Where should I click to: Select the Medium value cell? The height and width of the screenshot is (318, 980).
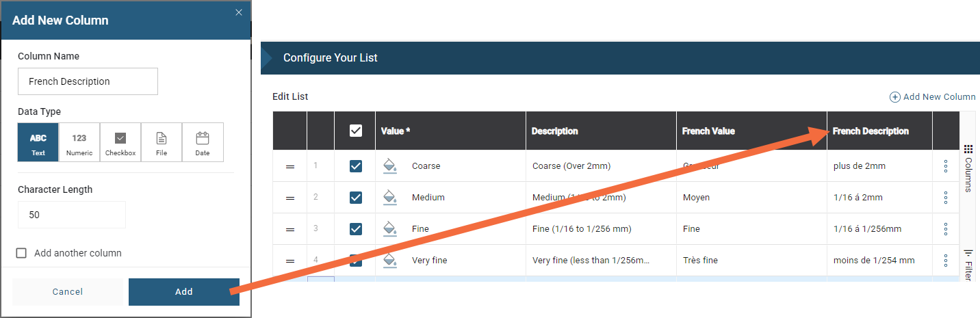click(x=450, y=198)
